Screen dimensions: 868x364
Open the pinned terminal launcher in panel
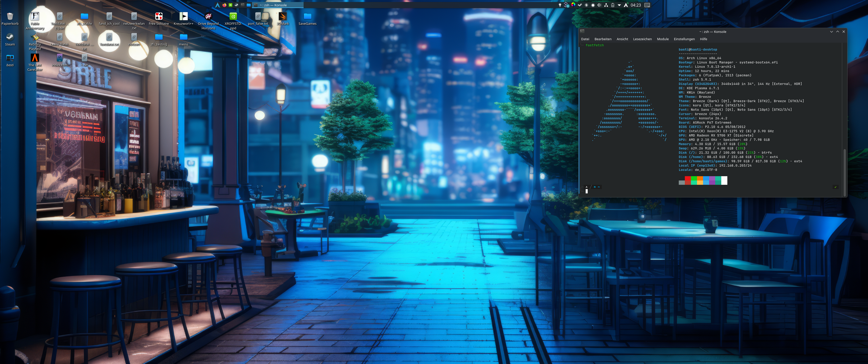[243, 5]
